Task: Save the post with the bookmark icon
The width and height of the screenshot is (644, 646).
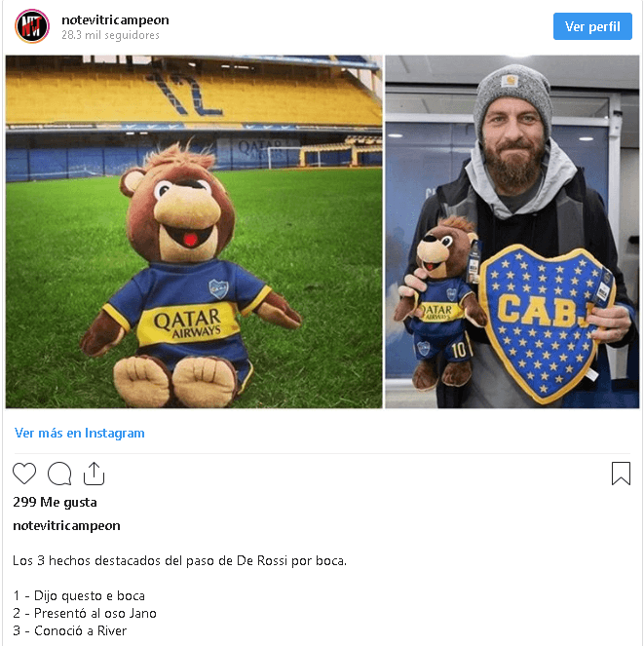Action: 621,474
